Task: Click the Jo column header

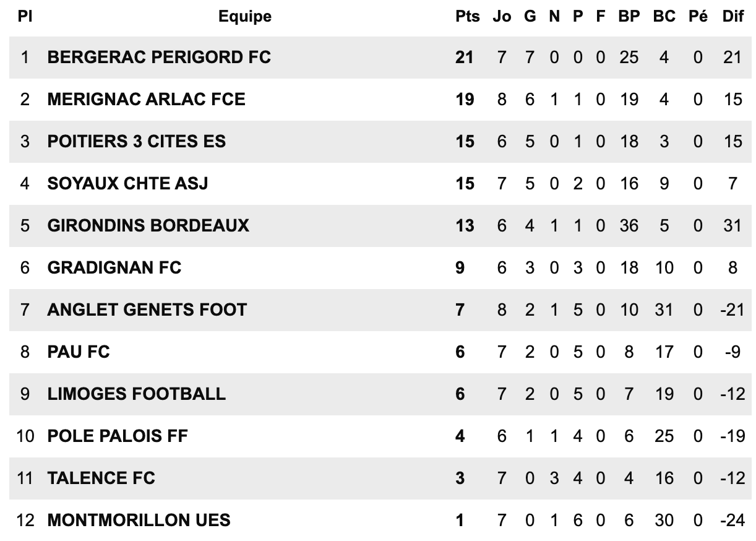Action: 502,17
